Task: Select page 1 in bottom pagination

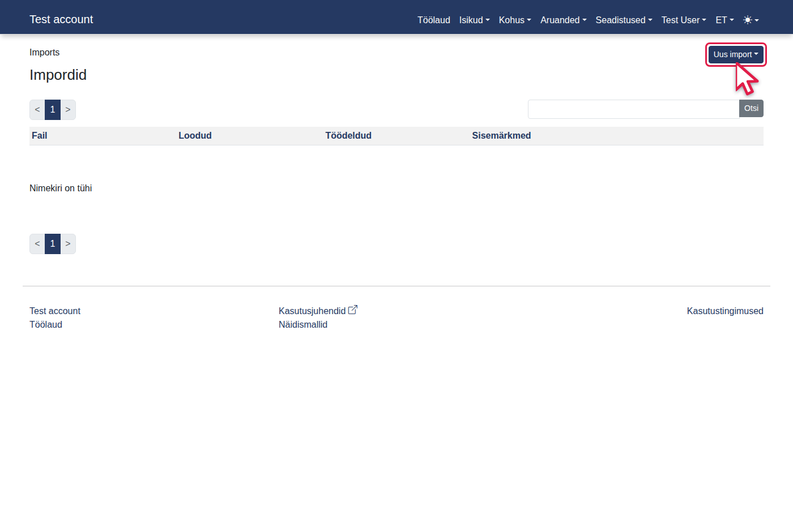Action: coord(53,244)
